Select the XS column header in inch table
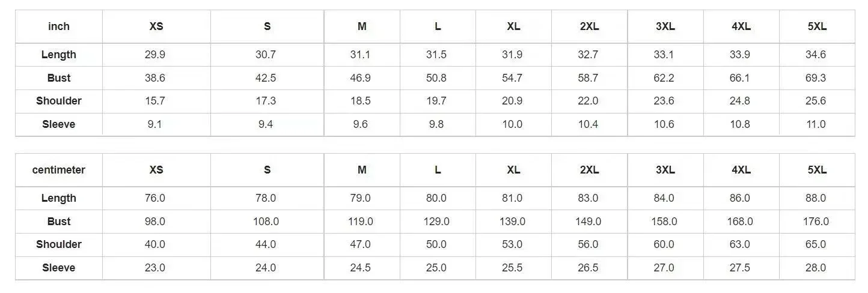868x293 pixels. (156, 26)
